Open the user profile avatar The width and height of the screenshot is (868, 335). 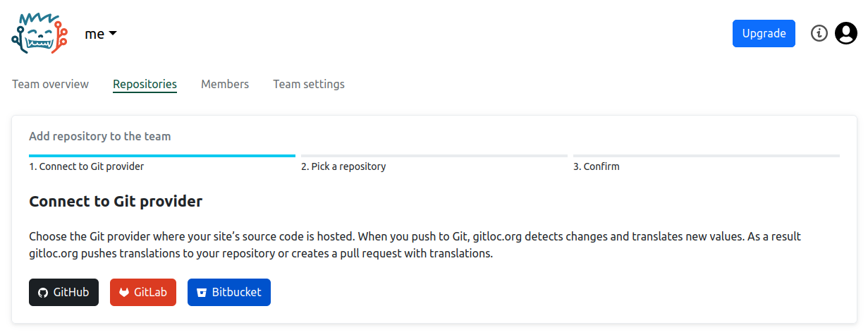[x=845, y=33]
